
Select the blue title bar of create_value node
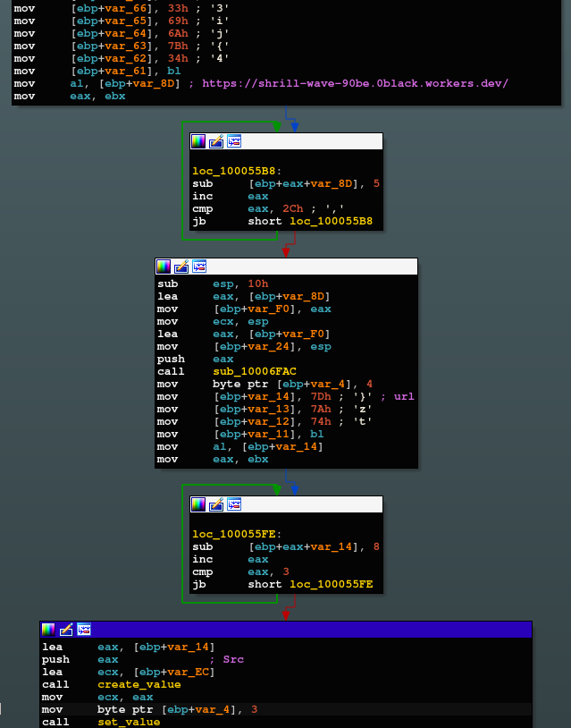(x=286, y=630)
